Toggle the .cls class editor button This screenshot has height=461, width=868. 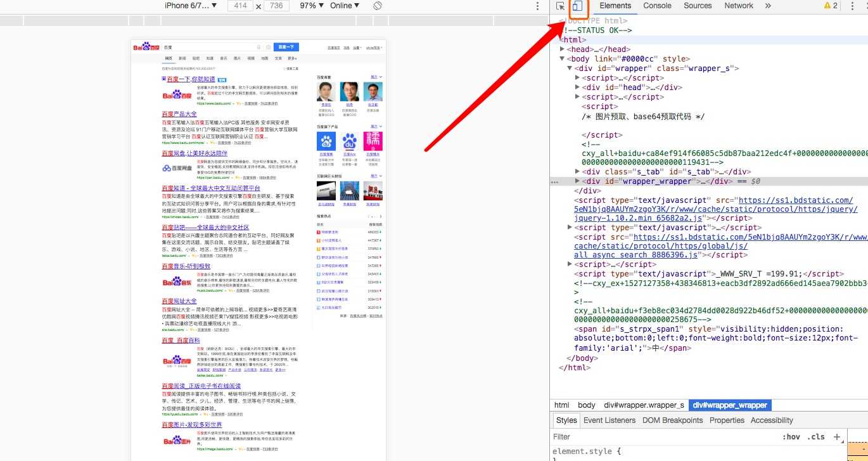(x=816, y=437)
